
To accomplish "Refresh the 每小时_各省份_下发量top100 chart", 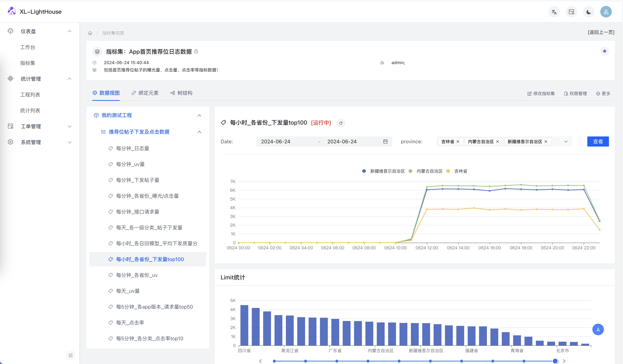I will pos(341,123).
